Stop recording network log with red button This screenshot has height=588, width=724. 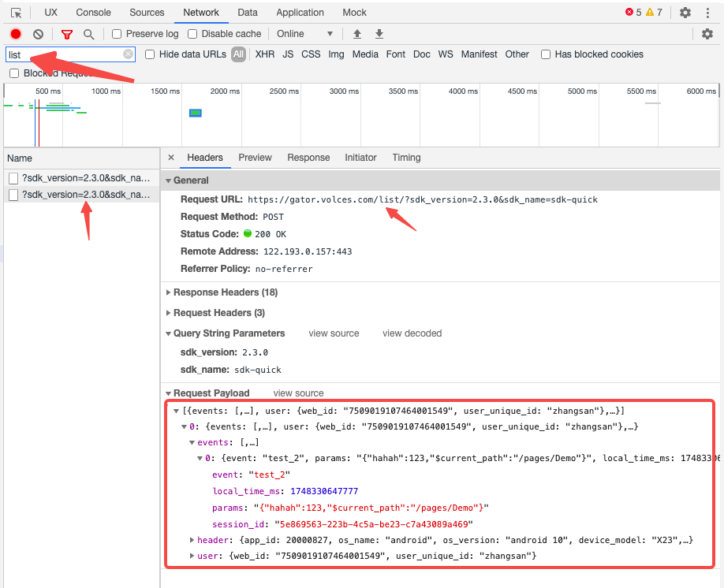(x=16, y=34)
